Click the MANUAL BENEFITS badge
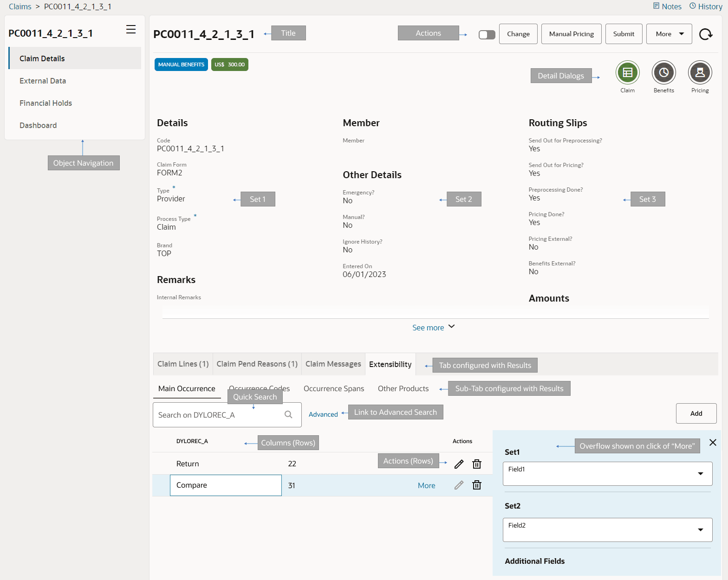The width and height of the screenshot is (728, 580). tap(181, 64)
